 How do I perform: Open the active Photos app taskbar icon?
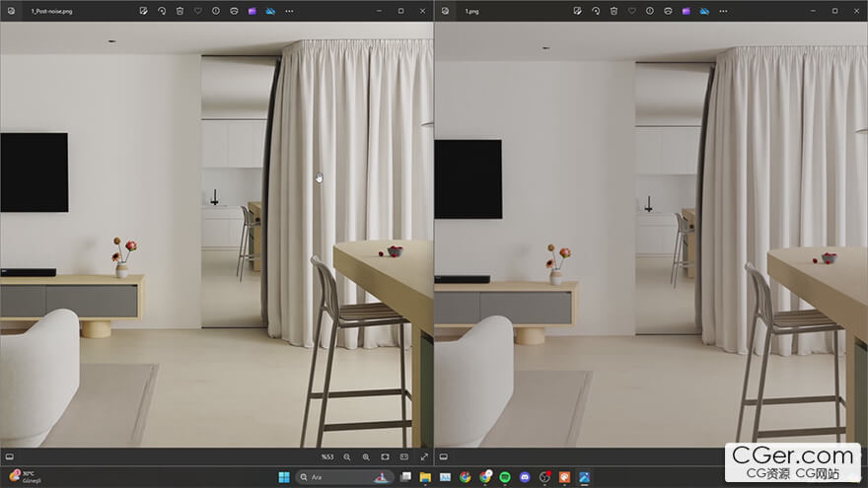[x=585, y=477]
